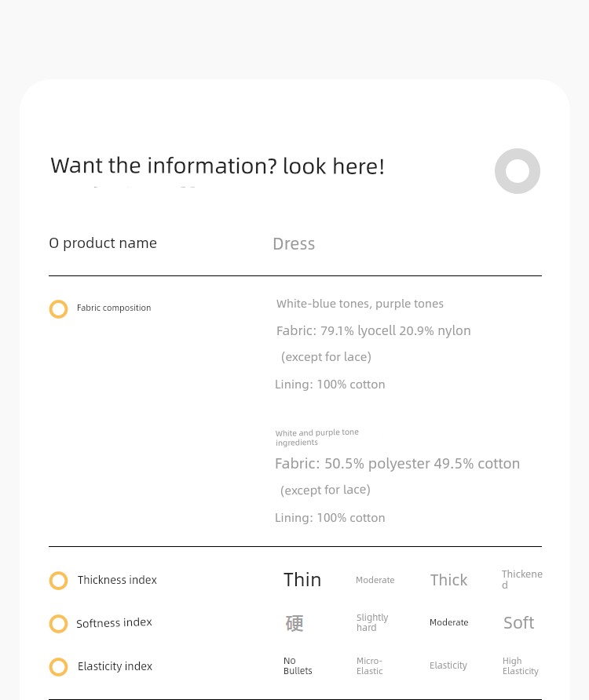Select the Moderate thickness option

point(375,580)
